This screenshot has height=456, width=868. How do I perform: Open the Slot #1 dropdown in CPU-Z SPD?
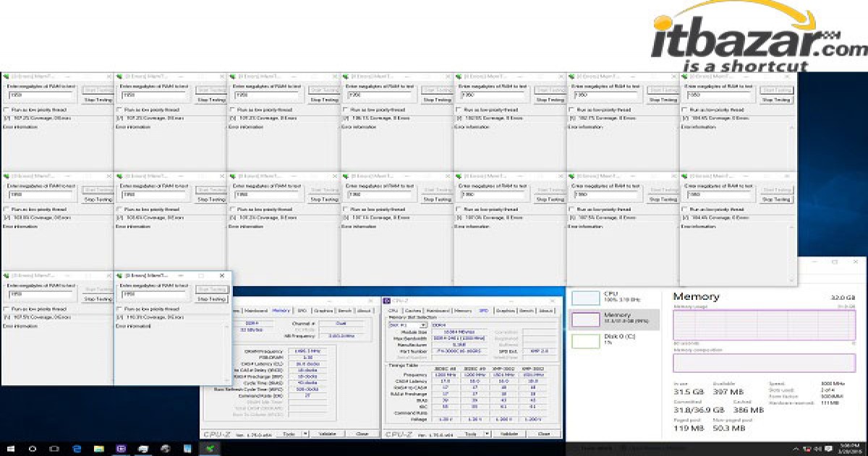pyautogui.click(x=407, y=325)
